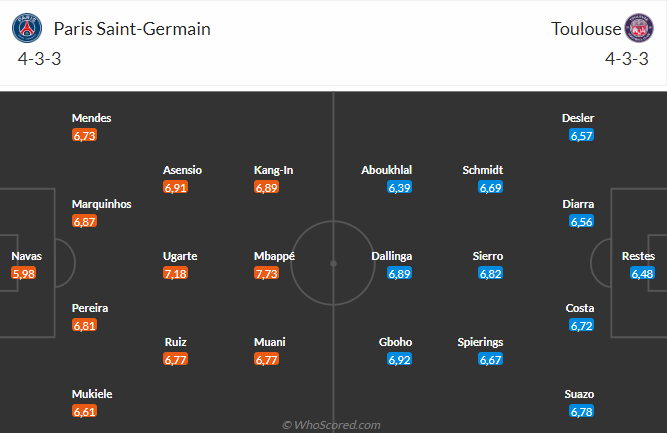
Task: Click Restes's 6.48 rating badge
Action: pyautogui.click(x=642, y=273)
